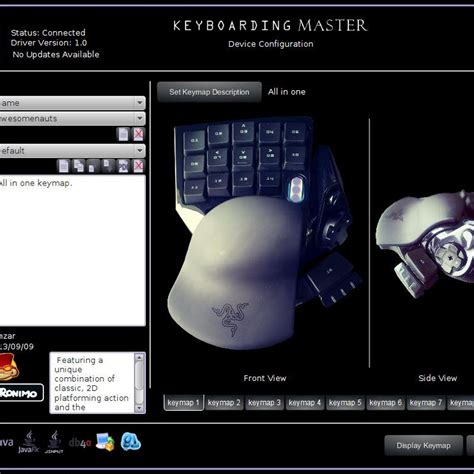This screenshot has width=474, height=474.
Task: Click the 'Driver Version: 1.0' text
Action: click(49, 43)
